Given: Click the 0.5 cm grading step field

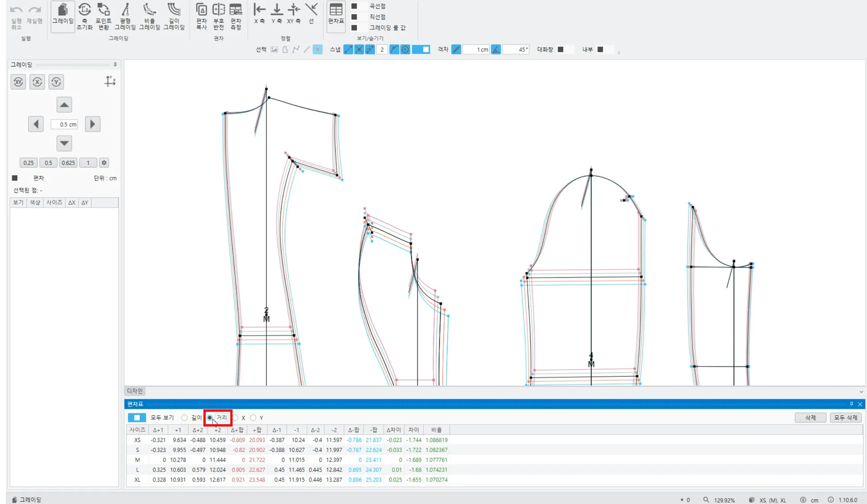Looking at the screenshot, I should pos(65,125).
